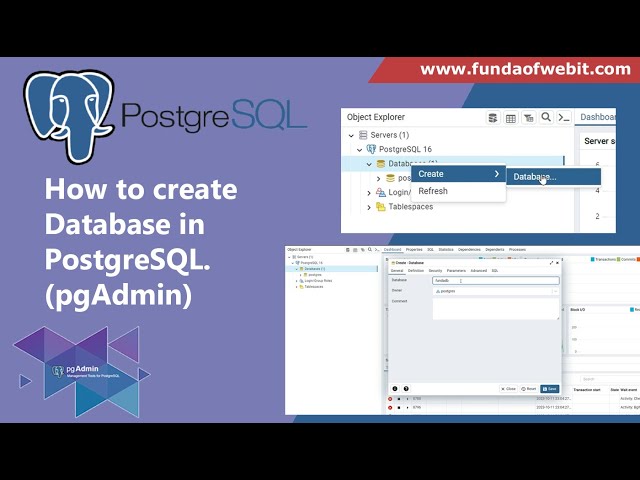Switch to Statistics tab in lower screenshot

[x=446, y=249]
